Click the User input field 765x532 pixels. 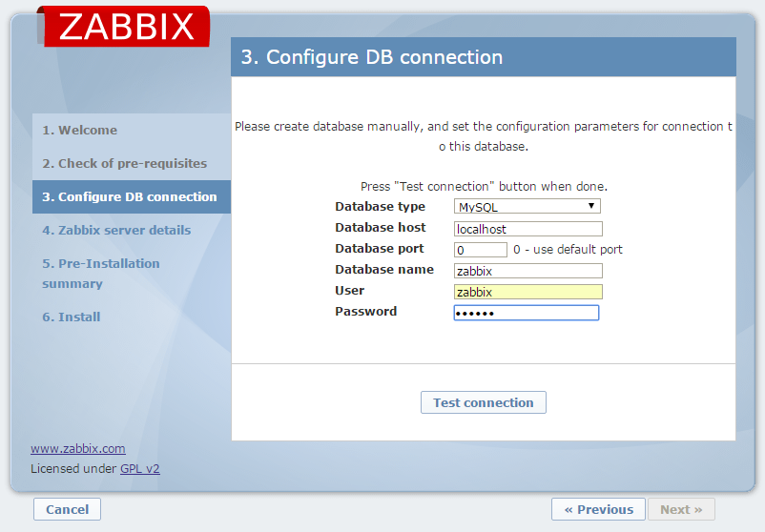[x=527, y=292]
